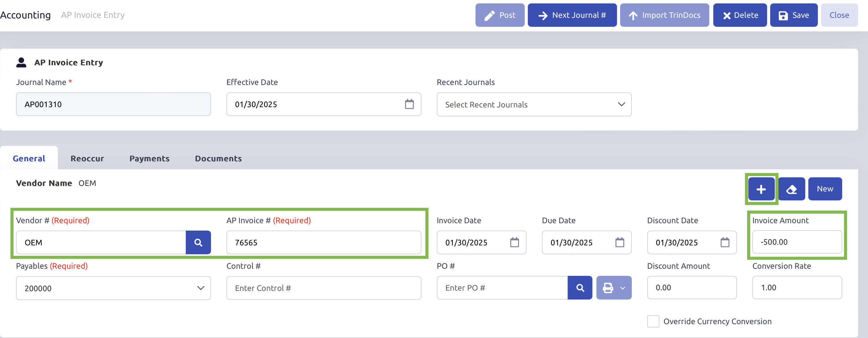
Task: Open the Invoice Date calendar picker
Action: (x=514, y=242)
